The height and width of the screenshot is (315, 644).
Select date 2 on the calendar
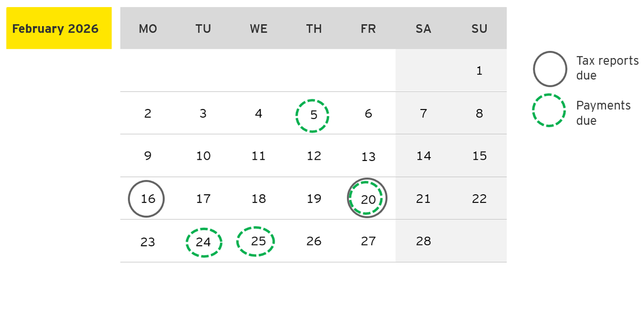[x=148, y=114]
